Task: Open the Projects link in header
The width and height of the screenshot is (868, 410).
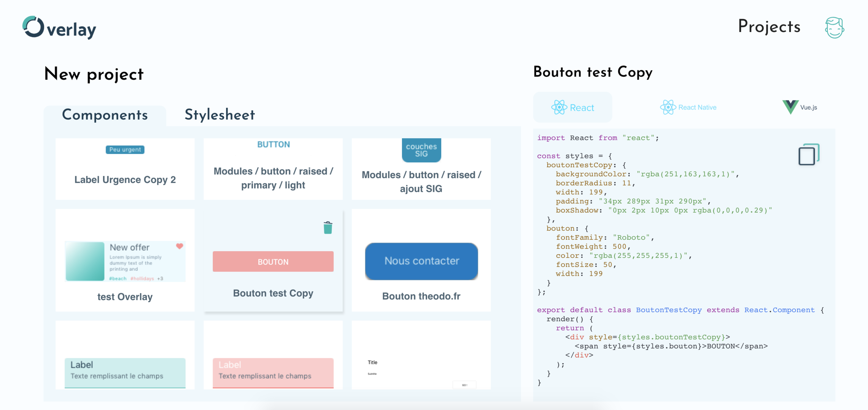Action: coord(769,27)
